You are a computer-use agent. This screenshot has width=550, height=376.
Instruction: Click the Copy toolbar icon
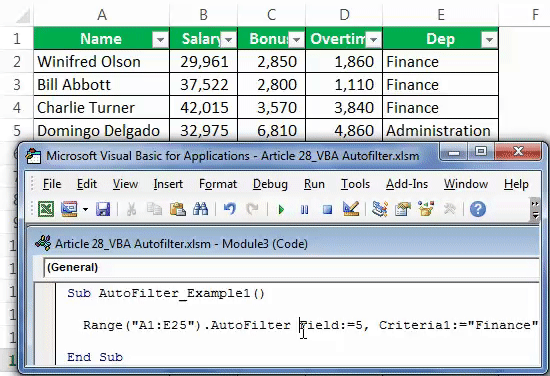(154, 209)
